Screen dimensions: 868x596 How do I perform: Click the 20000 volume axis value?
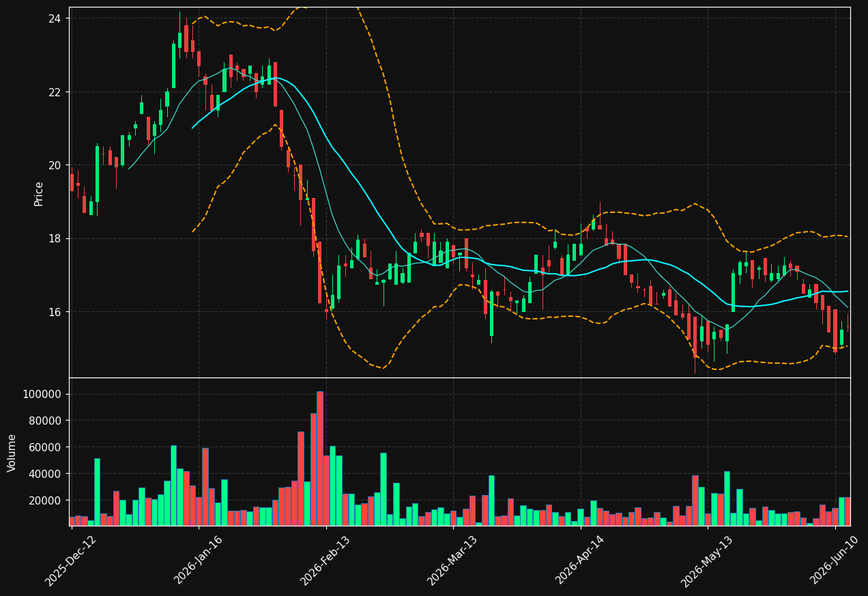(x=45, y=500)
